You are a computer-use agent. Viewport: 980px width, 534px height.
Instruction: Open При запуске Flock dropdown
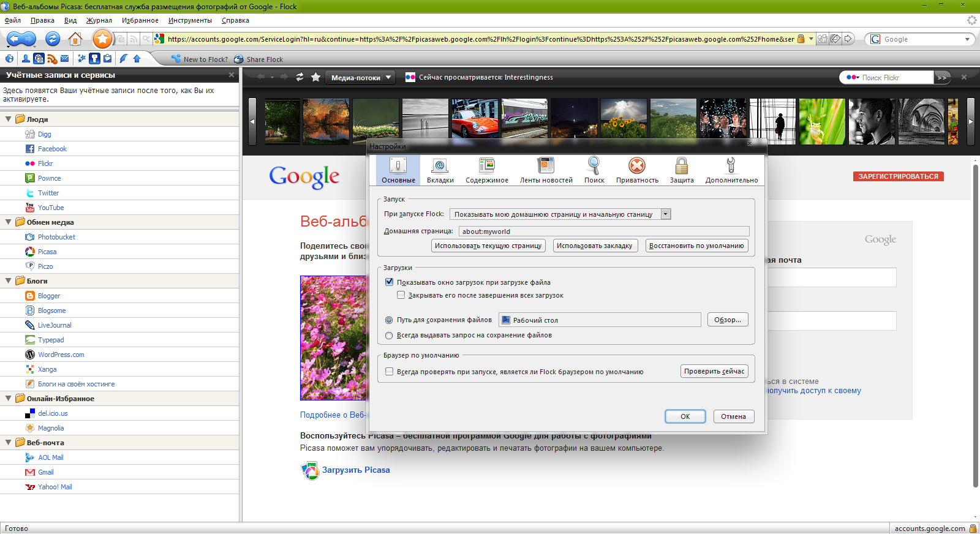[x=560, y=214]
